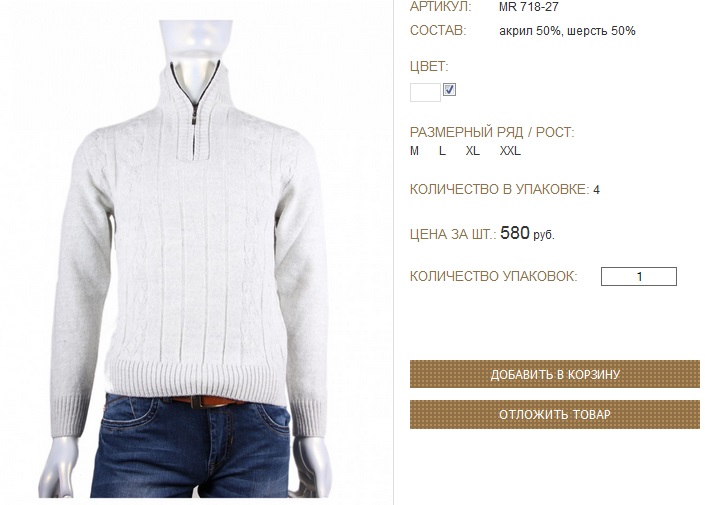Click the composition text акрил 50%, шерсть 50%
705x505 pixels.
[567, 31]
